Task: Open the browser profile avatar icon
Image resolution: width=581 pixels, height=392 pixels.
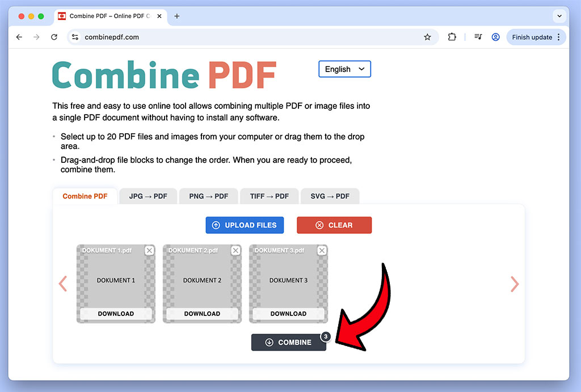Action: 495,37
